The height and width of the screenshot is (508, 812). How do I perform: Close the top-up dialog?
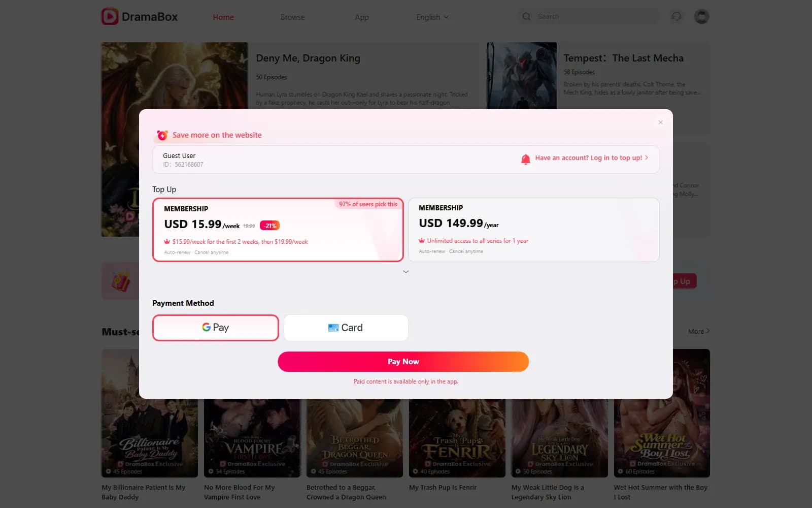click(x=660, y=122)
